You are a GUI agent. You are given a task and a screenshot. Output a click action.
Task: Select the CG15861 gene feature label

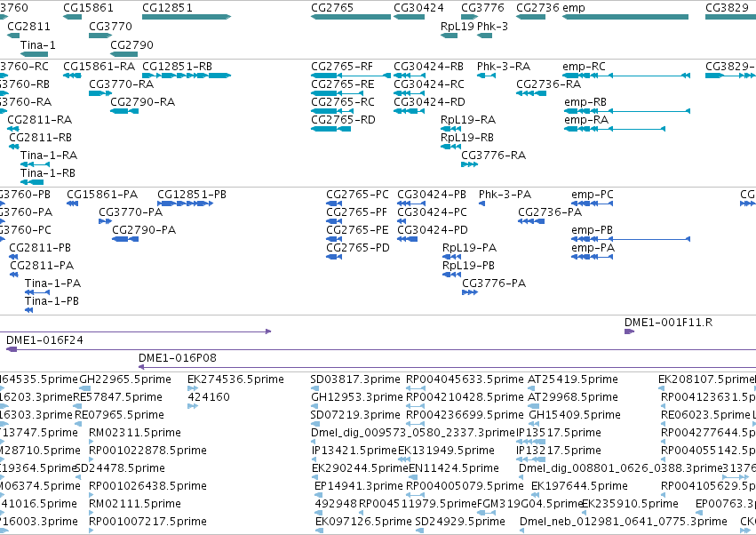(88, 8)
